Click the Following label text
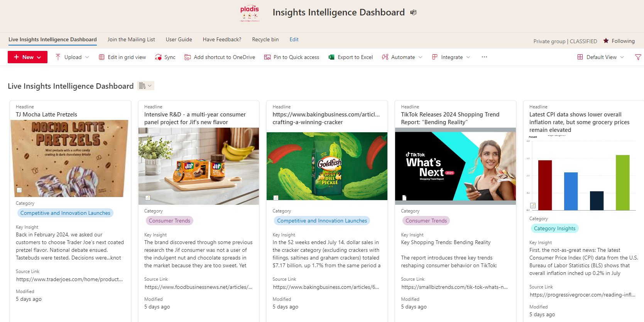 point(623,41)
